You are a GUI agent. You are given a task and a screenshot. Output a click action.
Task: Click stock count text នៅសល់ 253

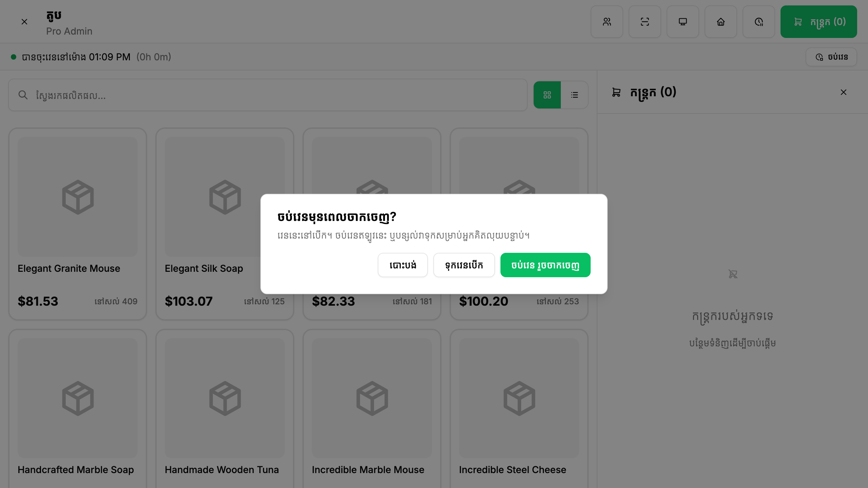point(558,301)
